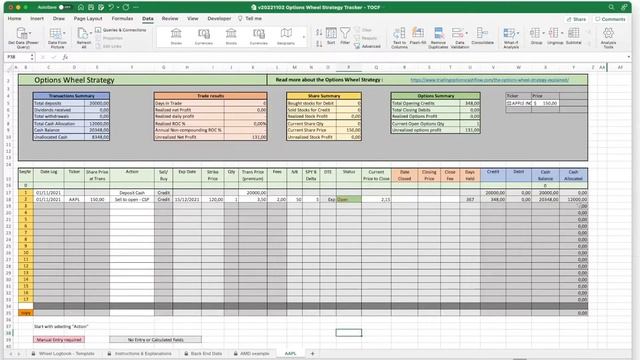640x360 pixels.
Task: Open the Home ribbon tab
Action: point(14,19)
